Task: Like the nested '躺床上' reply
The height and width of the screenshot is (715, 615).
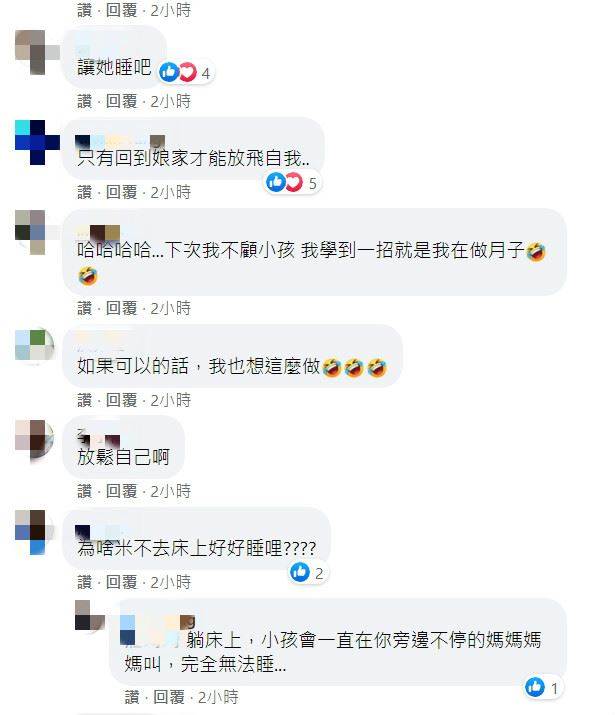Action: pos(132,697)
